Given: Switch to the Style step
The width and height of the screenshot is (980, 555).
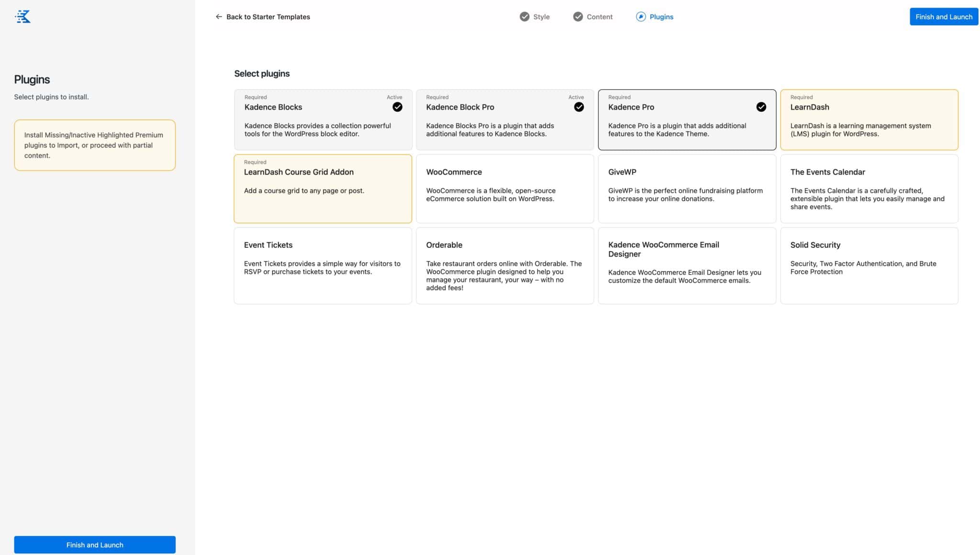Looking at the screenshot, I should (x=540, y=16).
